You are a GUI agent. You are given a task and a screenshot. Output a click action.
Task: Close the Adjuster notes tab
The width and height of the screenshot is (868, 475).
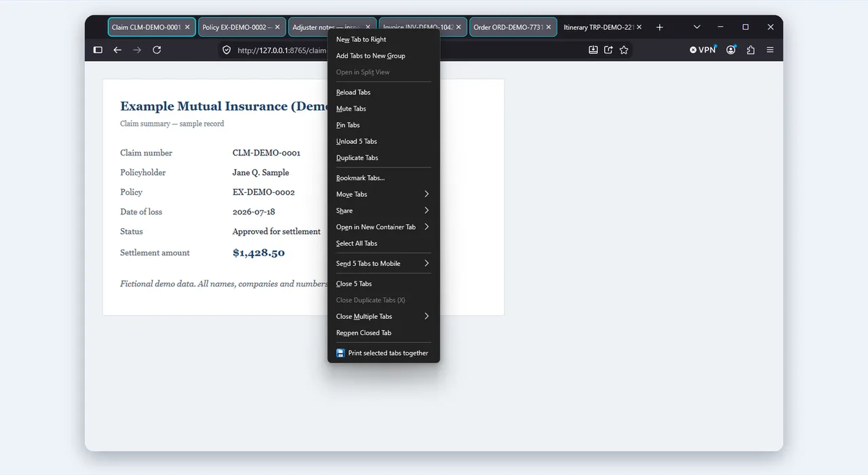pyautogui.click(x=368, y=27)
